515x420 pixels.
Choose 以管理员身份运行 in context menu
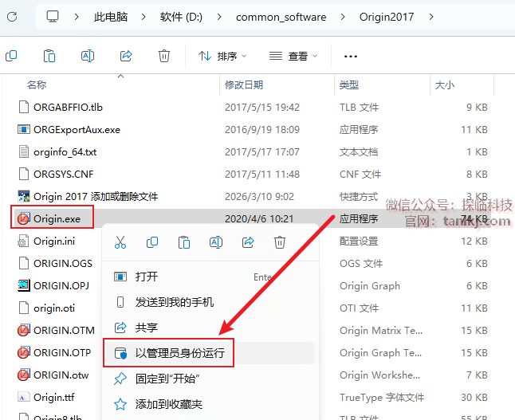(x=209, y=353)
